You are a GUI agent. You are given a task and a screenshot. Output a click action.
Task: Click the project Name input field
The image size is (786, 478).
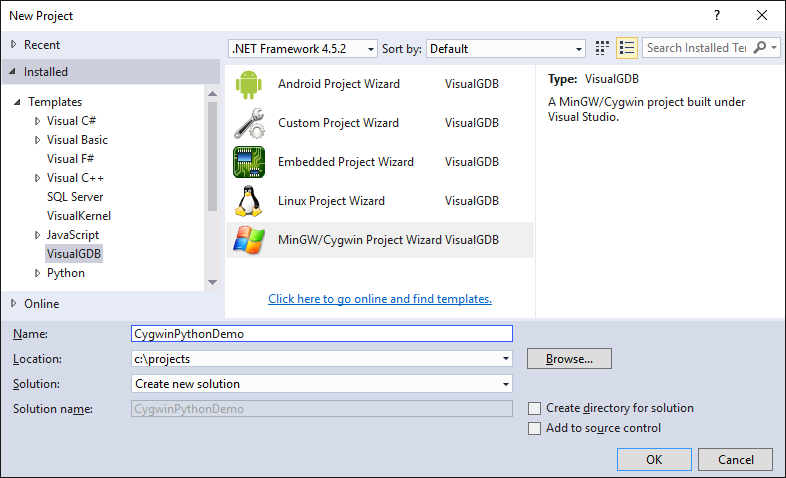[x=322, y=334]
